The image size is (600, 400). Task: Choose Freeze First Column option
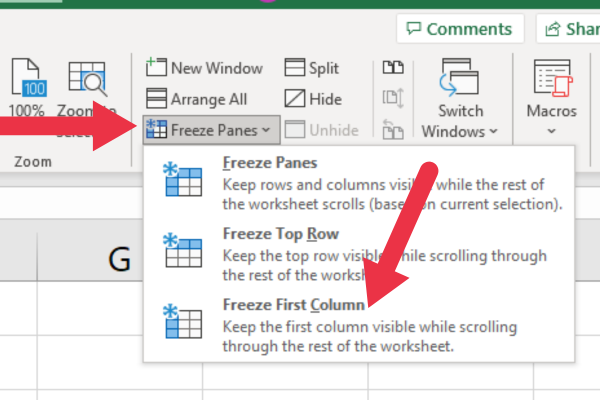[x=359, y=325]
